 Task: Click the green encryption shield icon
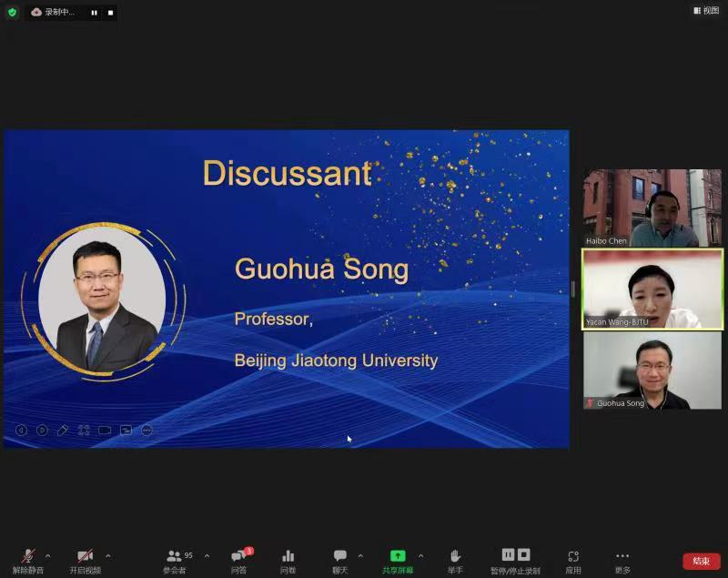tap(13, 13)
